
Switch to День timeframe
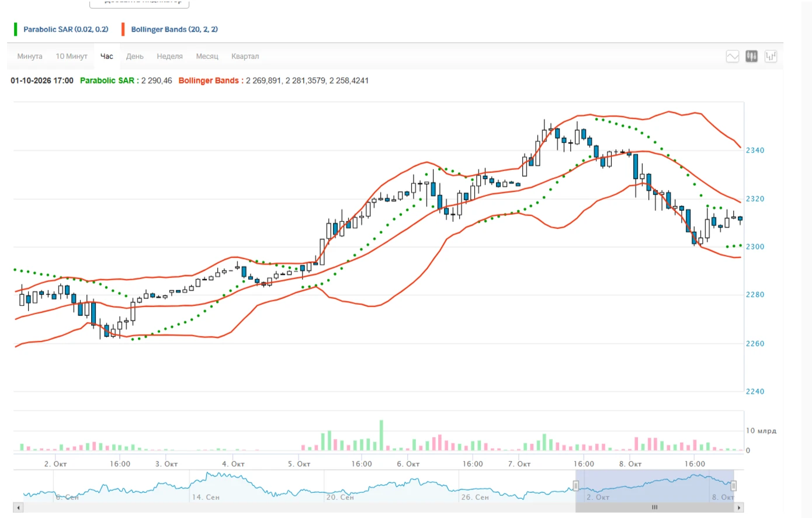point(134,56)
